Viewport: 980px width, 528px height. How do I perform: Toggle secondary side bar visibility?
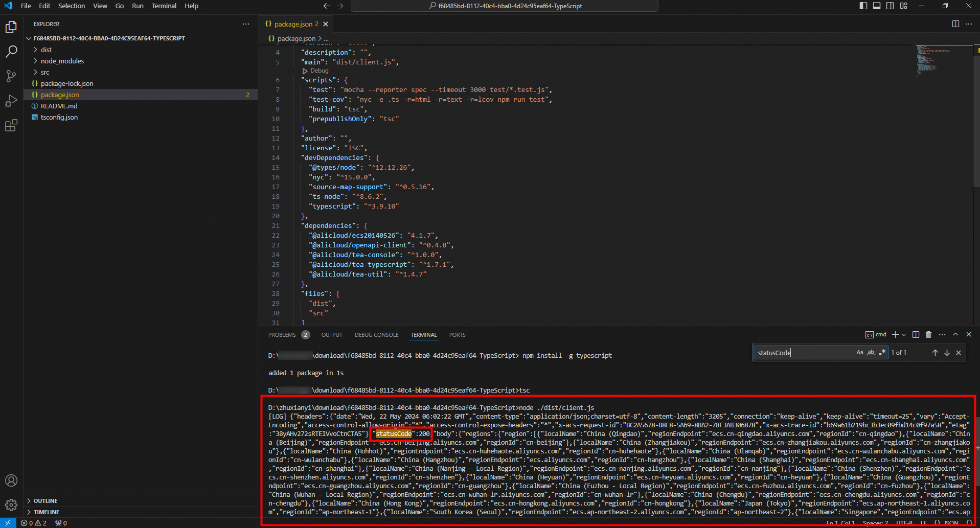(890, 6)
